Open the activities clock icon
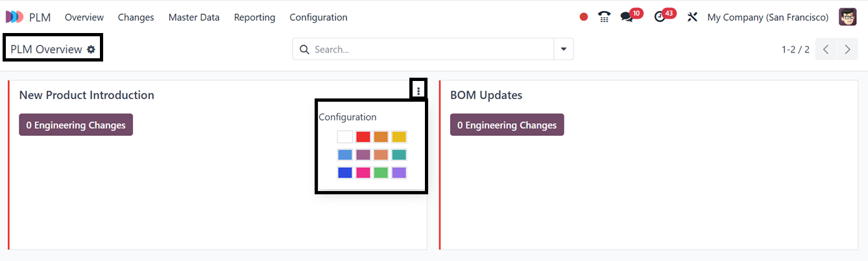 [x=660, y=17]
